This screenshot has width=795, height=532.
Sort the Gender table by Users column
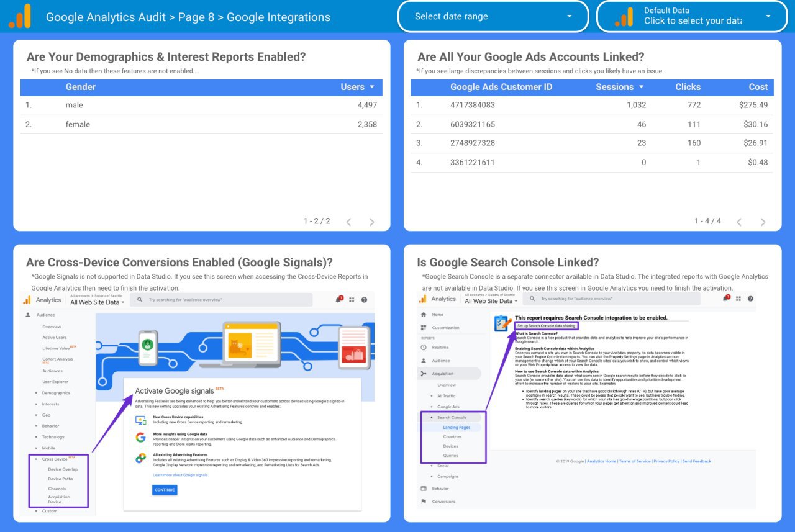[357, 87]
